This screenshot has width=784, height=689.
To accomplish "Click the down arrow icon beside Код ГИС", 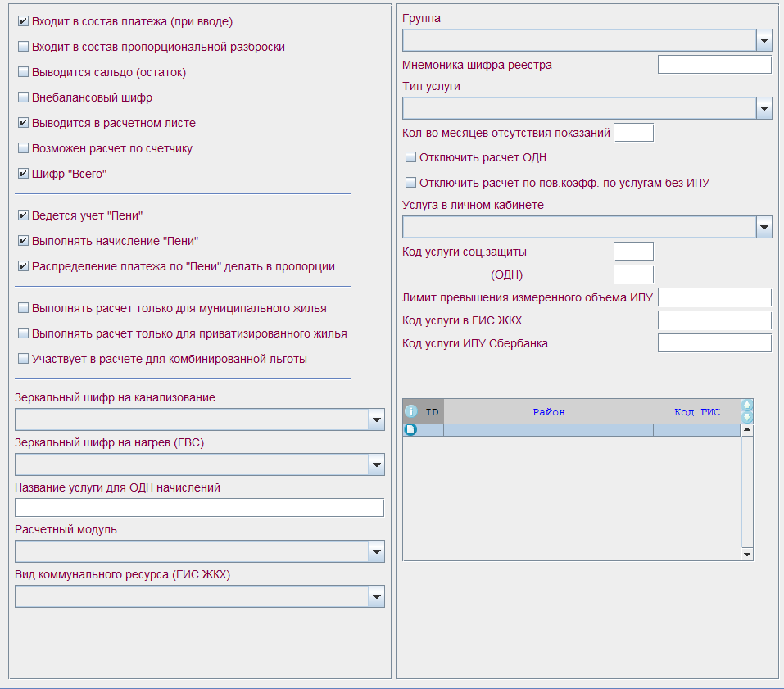I will click(x=746, y=417).
